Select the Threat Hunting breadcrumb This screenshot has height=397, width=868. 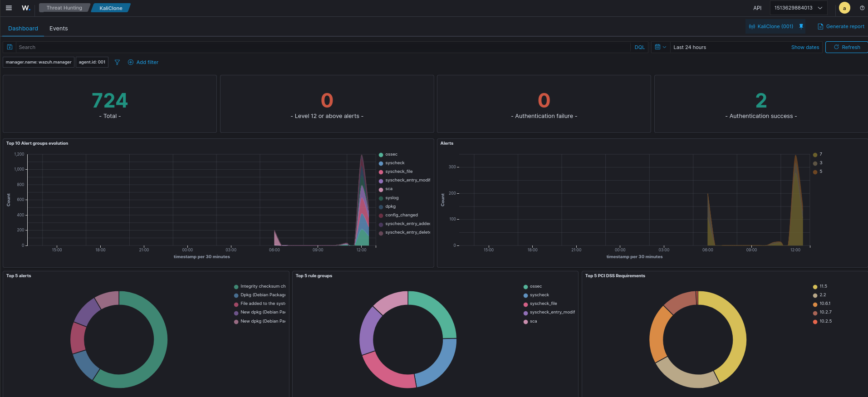(64, 8)
